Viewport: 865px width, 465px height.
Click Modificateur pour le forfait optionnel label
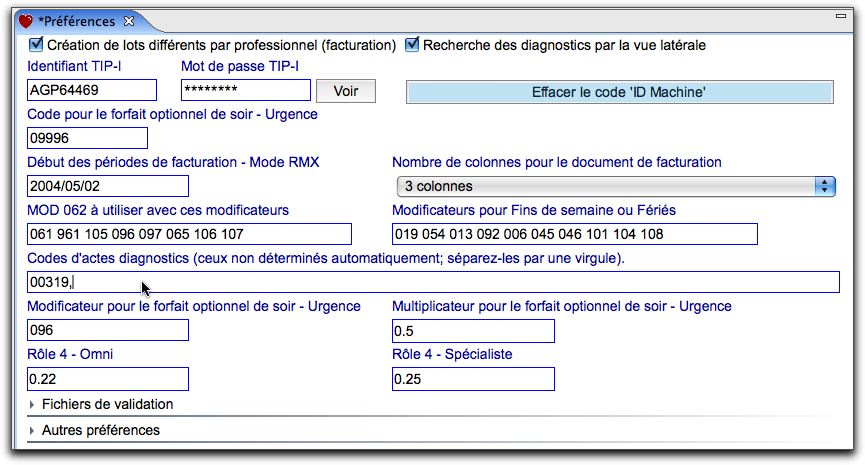point(194,306)
